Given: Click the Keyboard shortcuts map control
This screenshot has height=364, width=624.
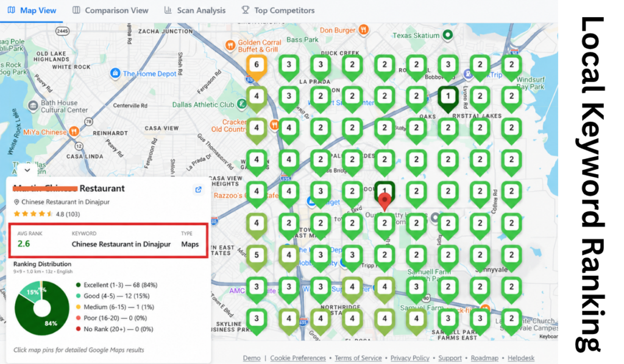Looking at the screenshot, I should (548, 337).
